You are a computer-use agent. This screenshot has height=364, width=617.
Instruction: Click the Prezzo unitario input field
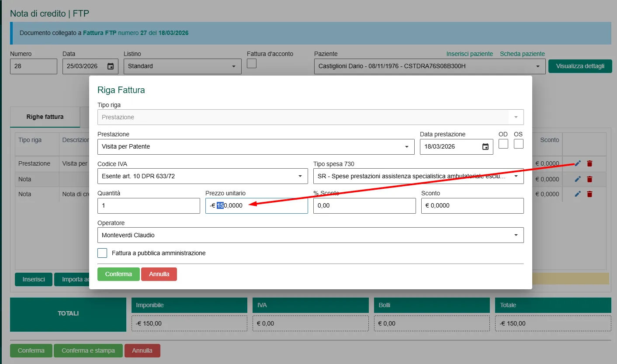tap(257, 206)
